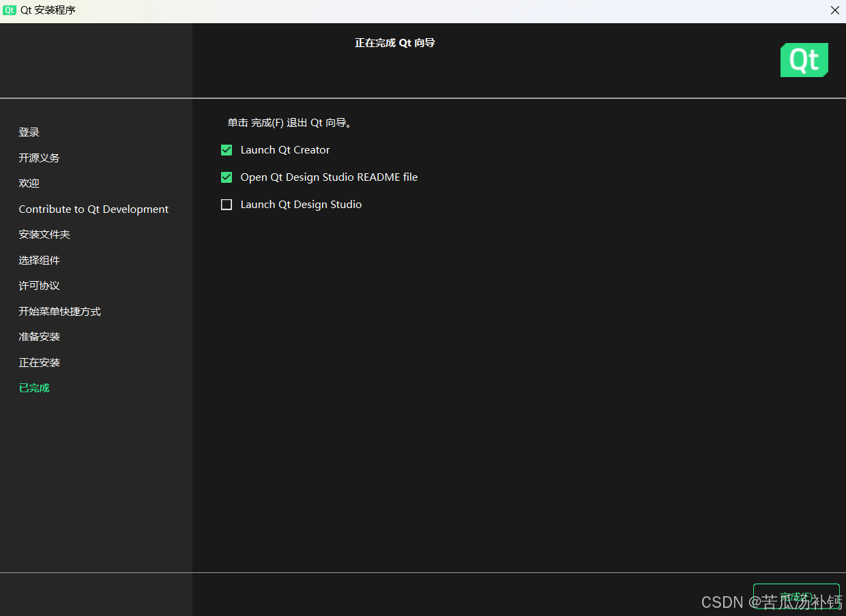Viewport: 846px width, 616px height.
Task: Click the Qt 安装程序 window title
Action: tap(48, 10)
